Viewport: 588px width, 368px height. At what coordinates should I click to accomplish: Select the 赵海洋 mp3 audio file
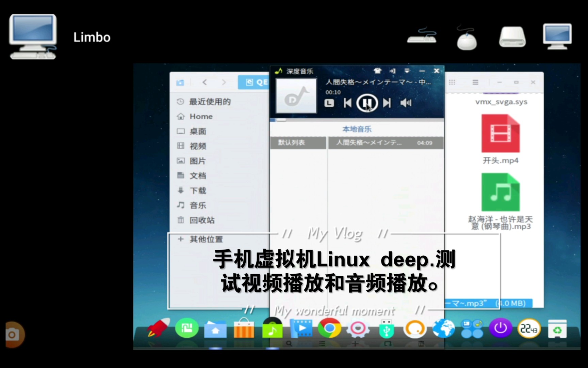(501, 201)
